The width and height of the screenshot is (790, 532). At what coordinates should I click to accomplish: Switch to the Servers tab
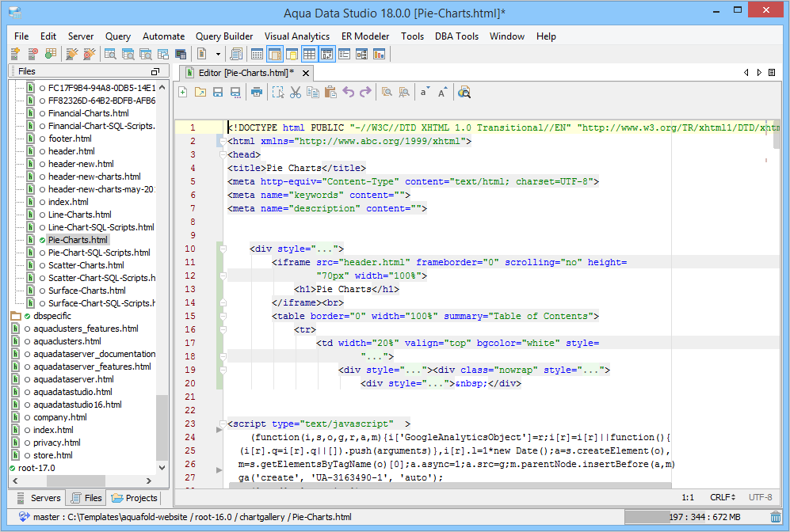(39, 498)
